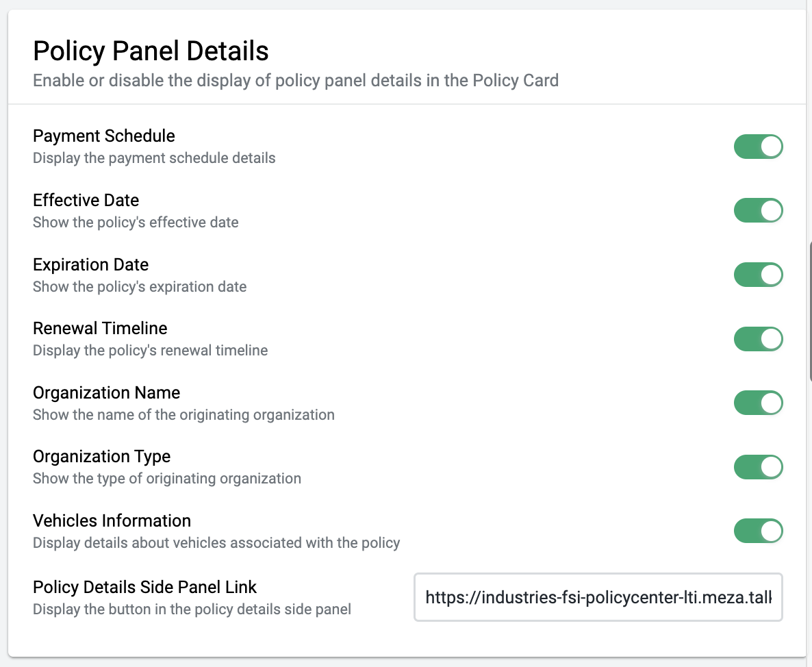Toggle the Organization Type switch

[758, 466]
